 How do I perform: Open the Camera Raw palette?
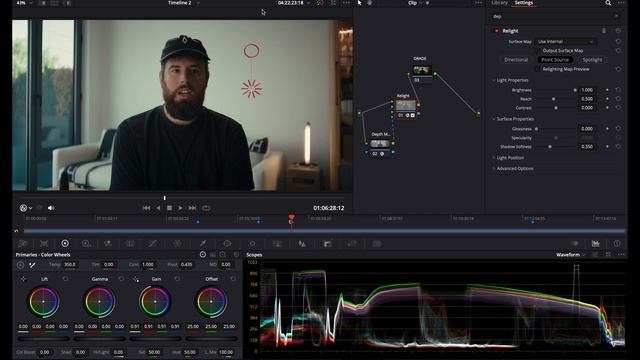point(23,243)
